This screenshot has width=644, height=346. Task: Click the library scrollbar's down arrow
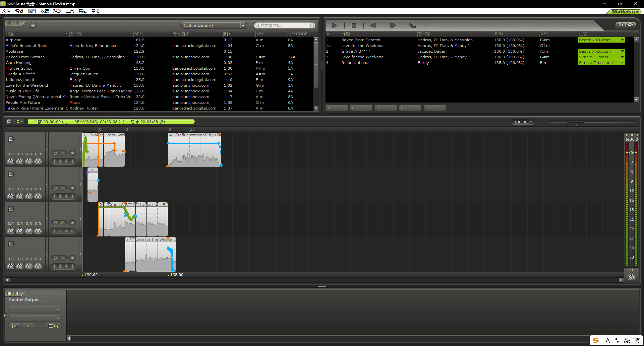pyautogui.click(x=316, y=108)
